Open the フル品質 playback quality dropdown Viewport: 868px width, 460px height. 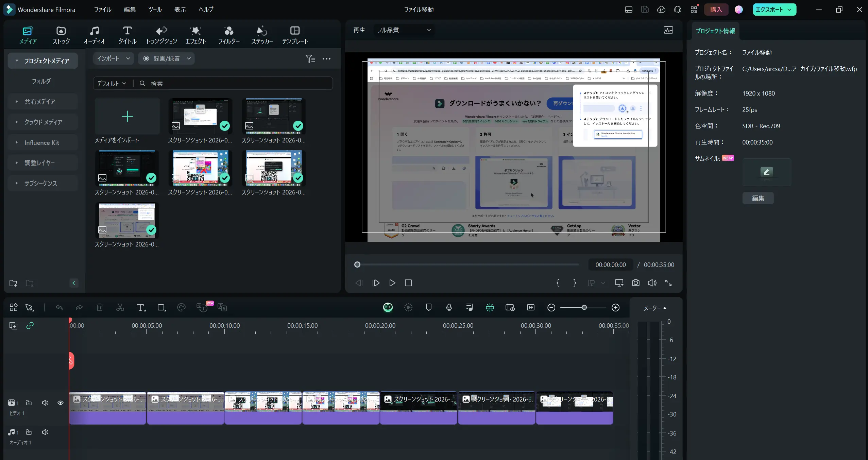[404, 30]
